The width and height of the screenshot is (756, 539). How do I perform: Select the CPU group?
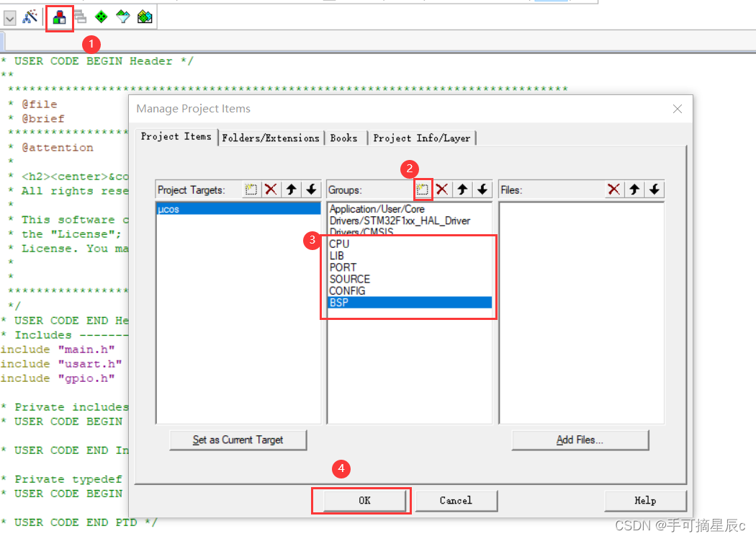(x=409, y=244)
